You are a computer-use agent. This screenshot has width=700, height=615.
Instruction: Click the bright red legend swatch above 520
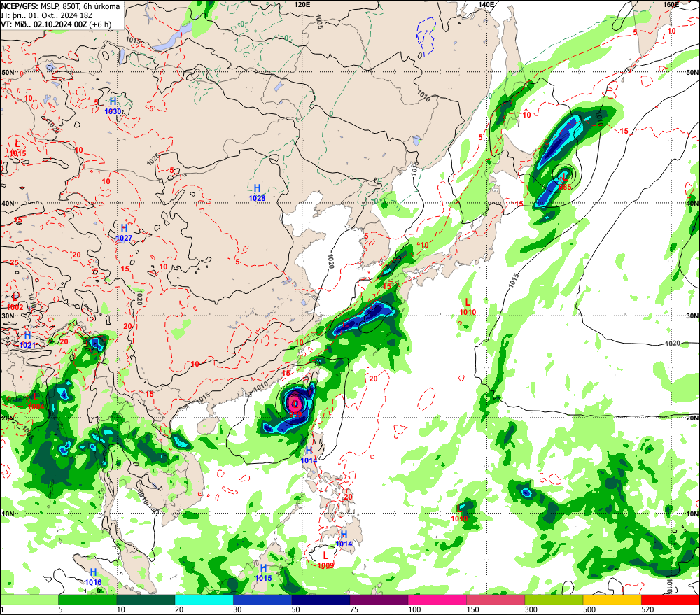(x=671, y=600)
